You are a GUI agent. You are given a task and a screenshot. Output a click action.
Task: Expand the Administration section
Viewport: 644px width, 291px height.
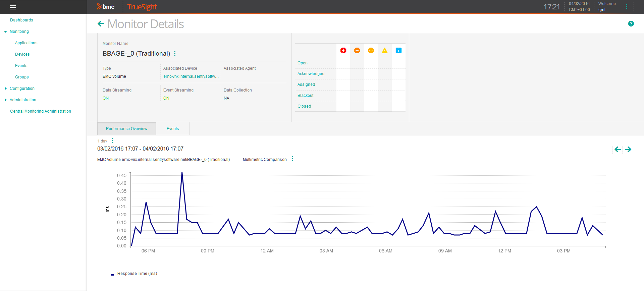pos(5,100)
